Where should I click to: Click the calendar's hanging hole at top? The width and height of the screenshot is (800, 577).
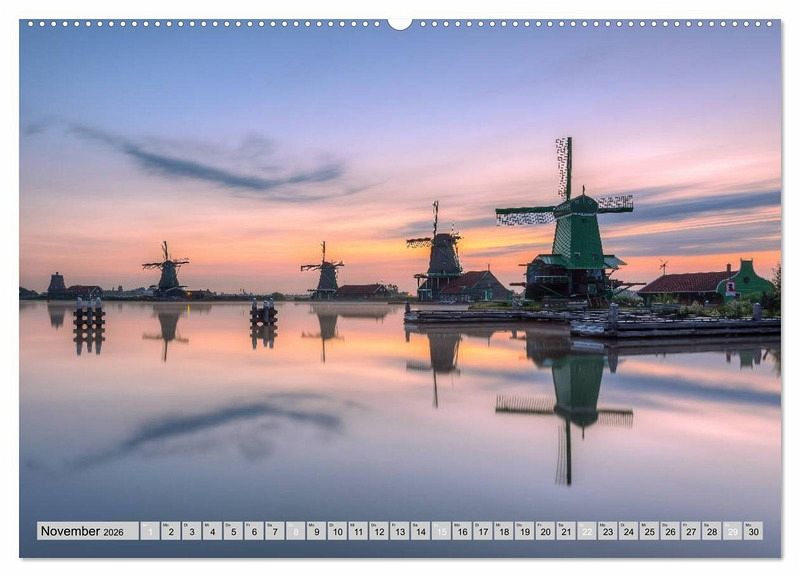[400, 23]
